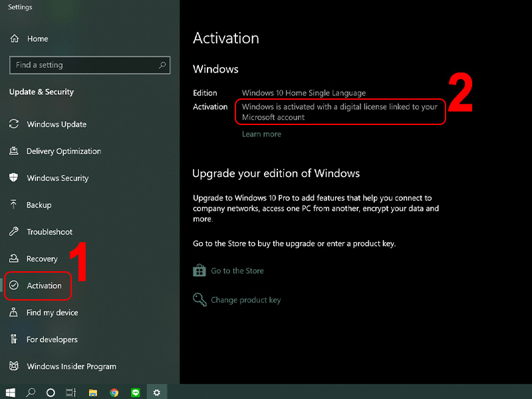Image resolution: width=532 pixels, height=399 pixels.
Task: Click the Activation checkmark circle icon
Action: pos(14,285)
